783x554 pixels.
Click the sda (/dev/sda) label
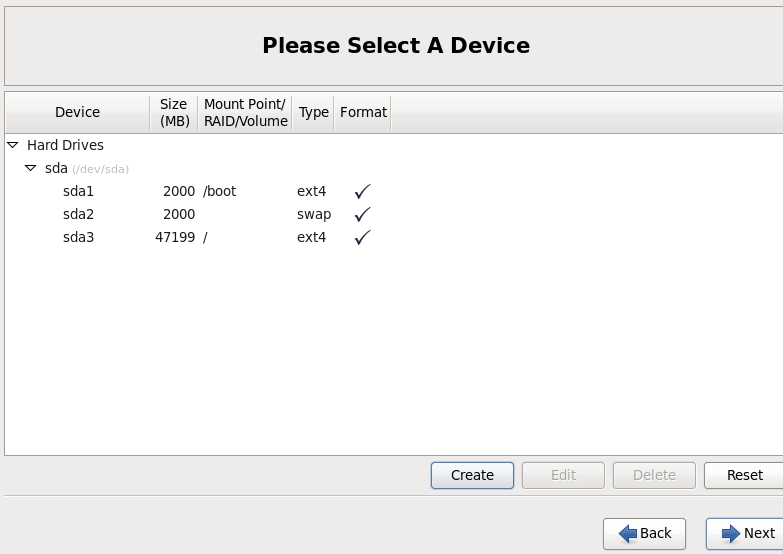tap(87, 168)
